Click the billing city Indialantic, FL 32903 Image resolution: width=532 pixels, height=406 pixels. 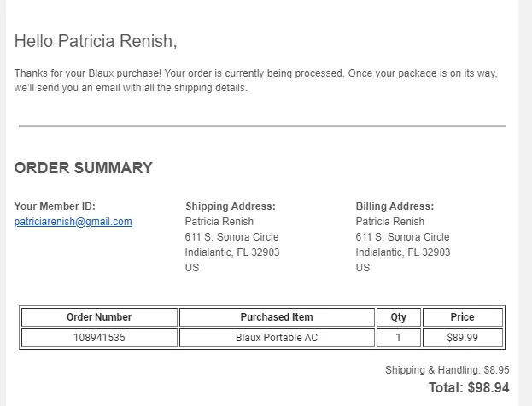pos(402,252)
